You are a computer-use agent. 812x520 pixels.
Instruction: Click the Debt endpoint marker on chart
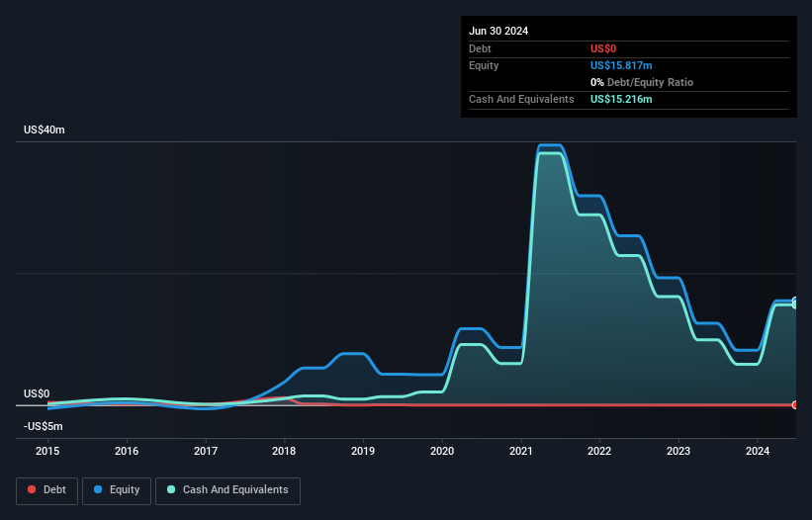coord(795,405)
